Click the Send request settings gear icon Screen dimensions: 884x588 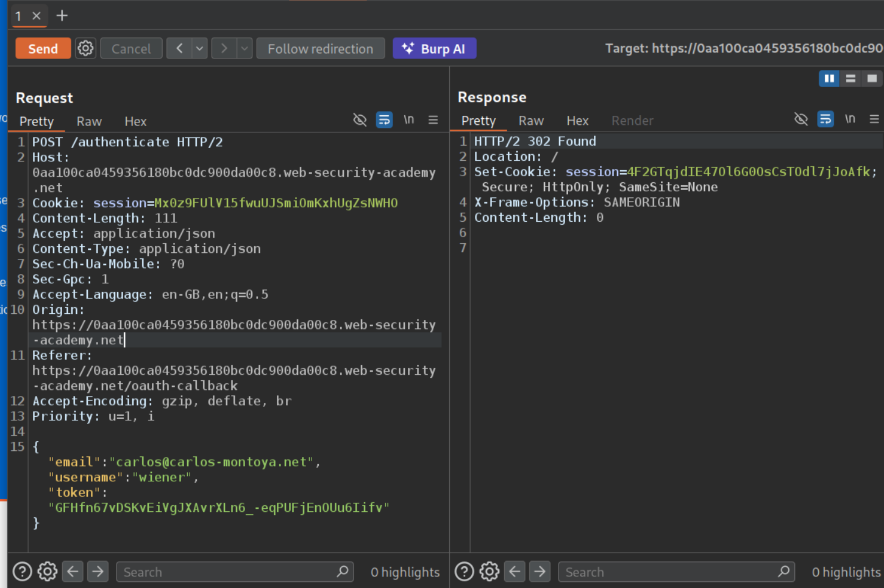coord(85,48)
